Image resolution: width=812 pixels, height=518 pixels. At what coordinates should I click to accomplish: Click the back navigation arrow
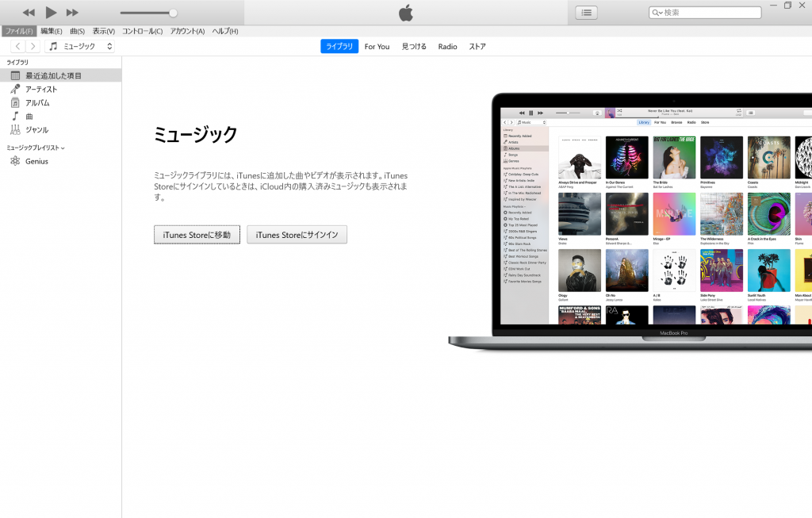click(x=18, y=47)
